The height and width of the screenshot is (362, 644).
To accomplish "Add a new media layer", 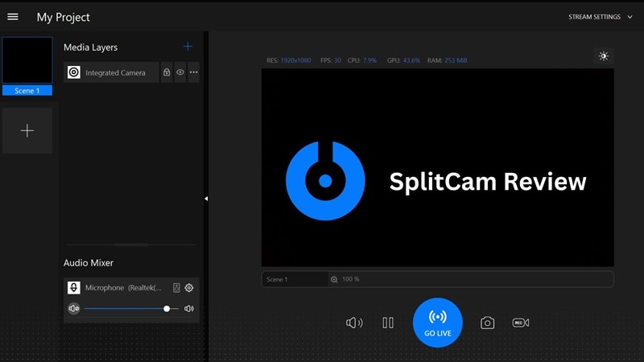I will (x=188, y=47).
